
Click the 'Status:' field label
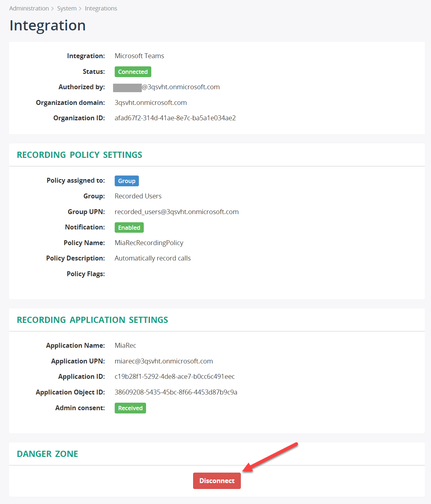click(94, 72)
